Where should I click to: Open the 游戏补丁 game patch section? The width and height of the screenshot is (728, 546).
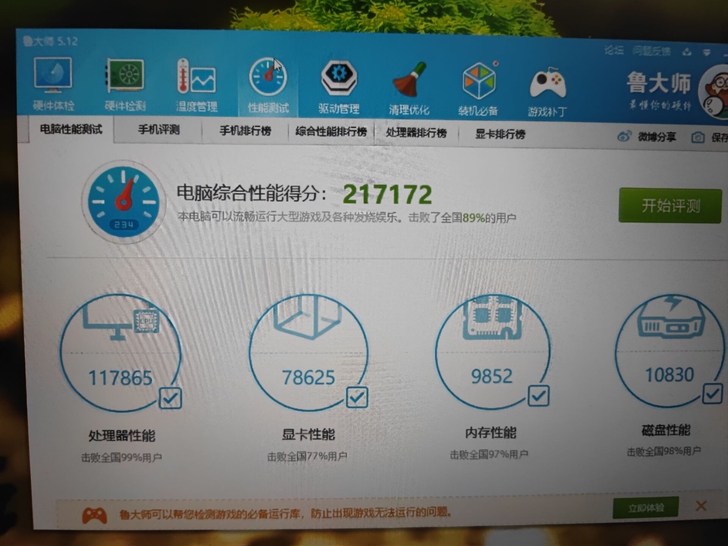point(547,90)
